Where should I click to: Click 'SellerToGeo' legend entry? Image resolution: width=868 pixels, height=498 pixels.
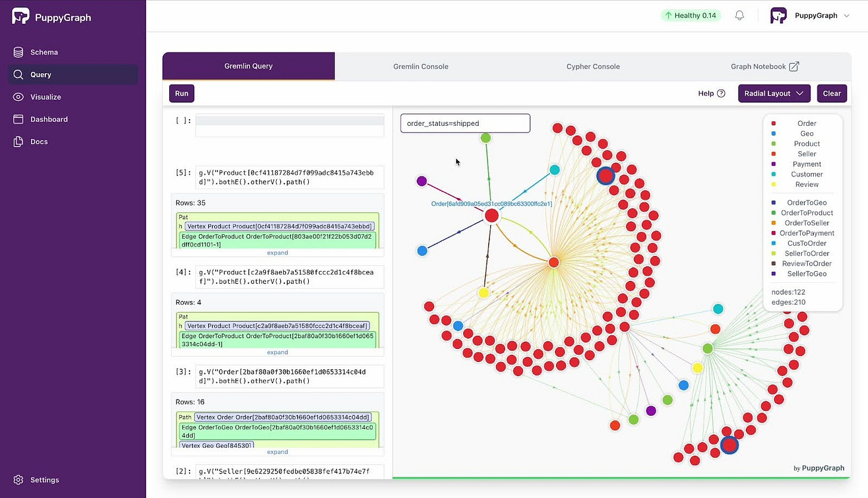tap(807, 274)
